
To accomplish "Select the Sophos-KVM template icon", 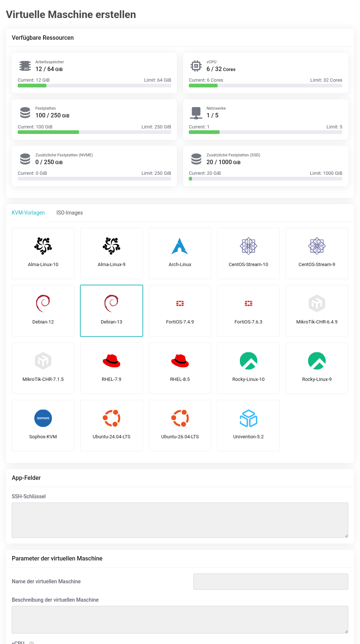I will coord(43,418).
